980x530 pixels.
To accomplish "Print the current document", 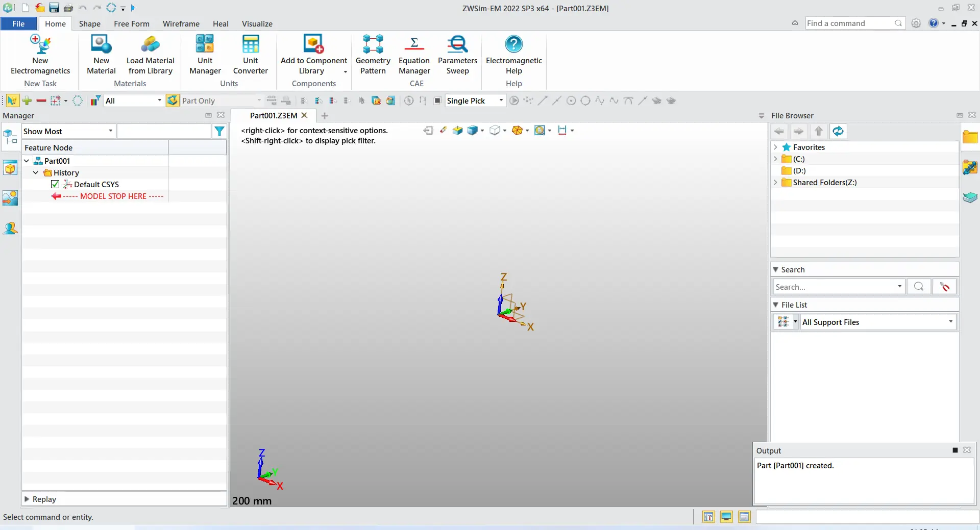I will (x=68, y=8).
